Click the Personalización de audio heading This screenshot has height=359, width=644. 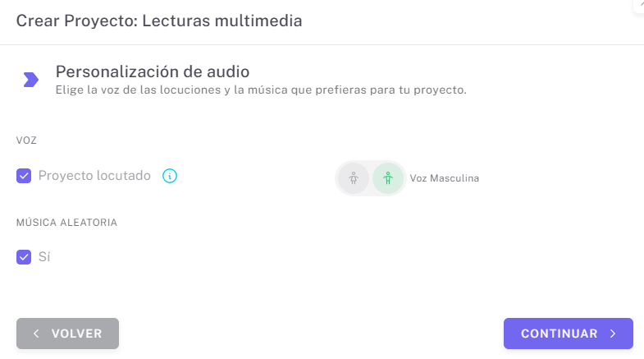click(152, 71)
